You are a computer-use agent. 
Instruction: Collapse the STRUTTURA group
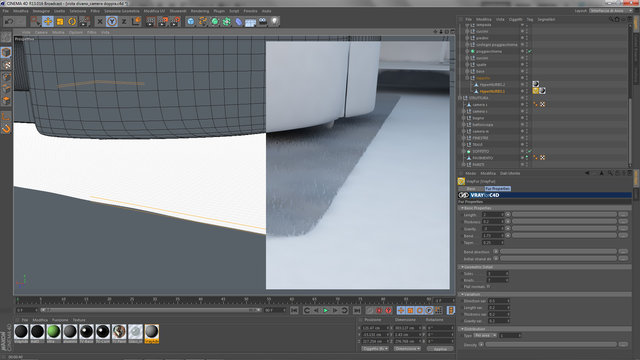pos(460,98)
